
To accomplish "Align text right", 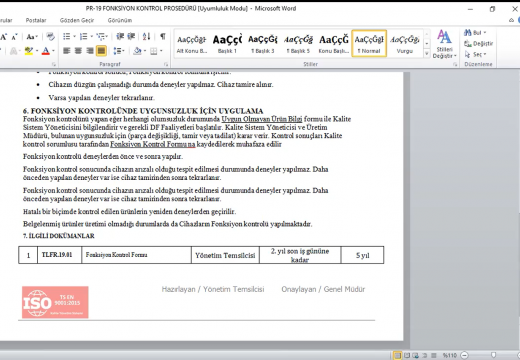I will [90, 51].
